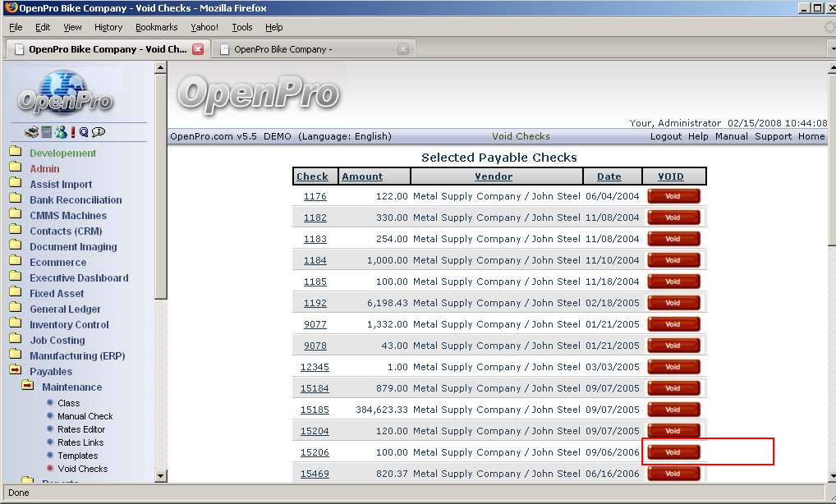Void check number 15206
The image size is (836, 504).
click(x=673, y=452)
